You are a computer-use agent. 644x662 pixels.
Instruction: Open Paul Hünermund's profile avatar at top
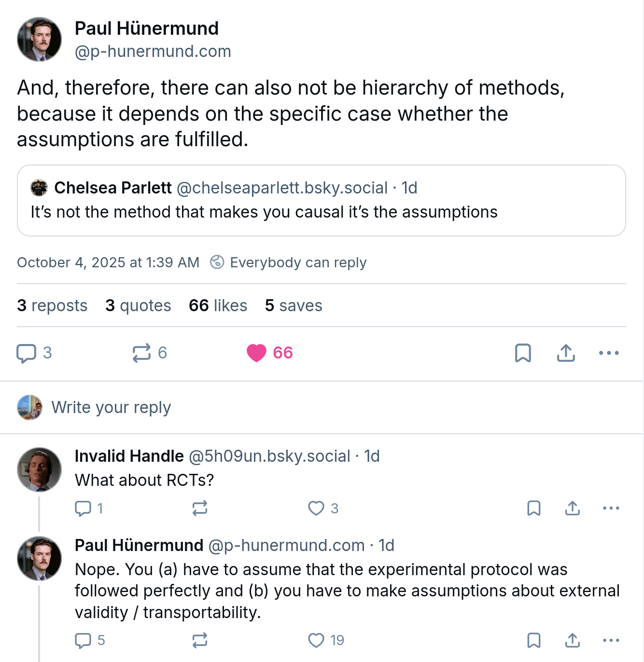[40, 40]
